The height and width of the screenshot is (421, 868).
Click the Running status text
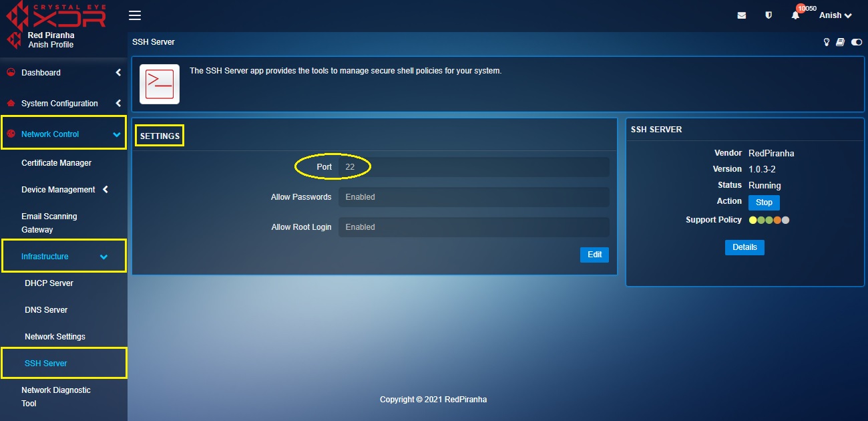click(765, 186)
